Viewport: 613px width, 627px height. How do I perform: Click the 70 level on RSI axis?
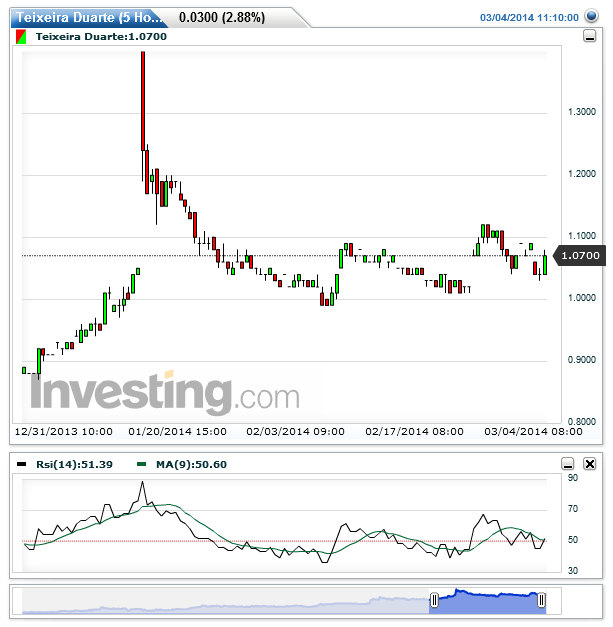point(573,509)
